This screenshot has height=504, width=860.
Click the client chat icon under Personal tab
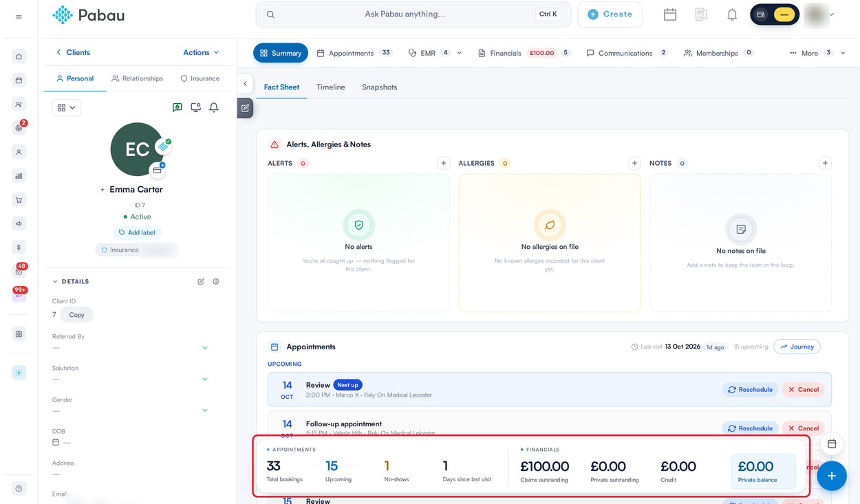tap(178, 107)
